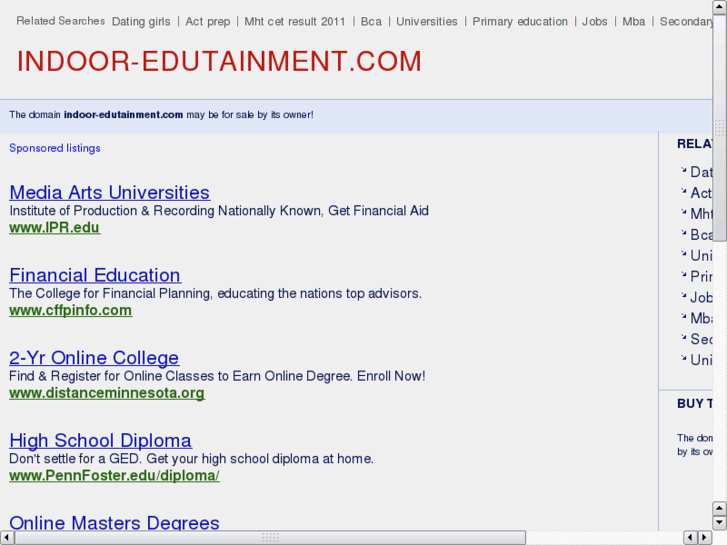Click the 'Related Searches' label
The image size is (727, 545).
tap(61, 21)
